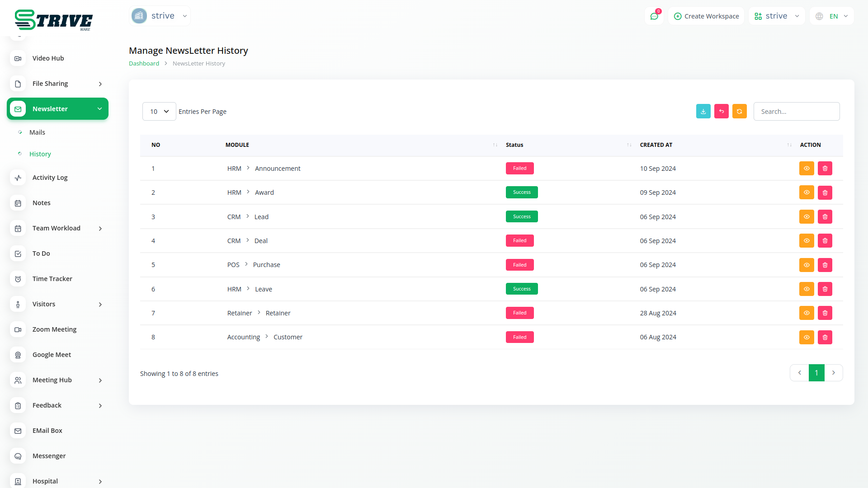Click the cyan download export icon

[x=703, y=111]
